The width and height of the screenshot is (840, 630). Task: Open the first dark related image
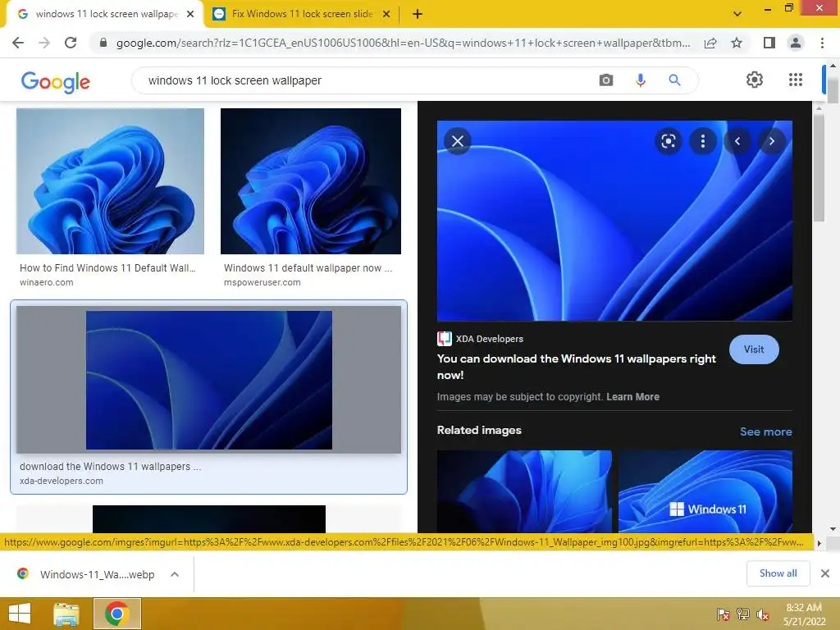pyautogui.click(x=524, y=491)
